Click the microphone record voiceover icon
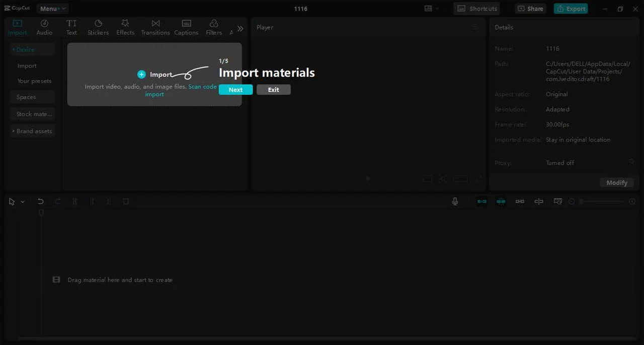 455,201
